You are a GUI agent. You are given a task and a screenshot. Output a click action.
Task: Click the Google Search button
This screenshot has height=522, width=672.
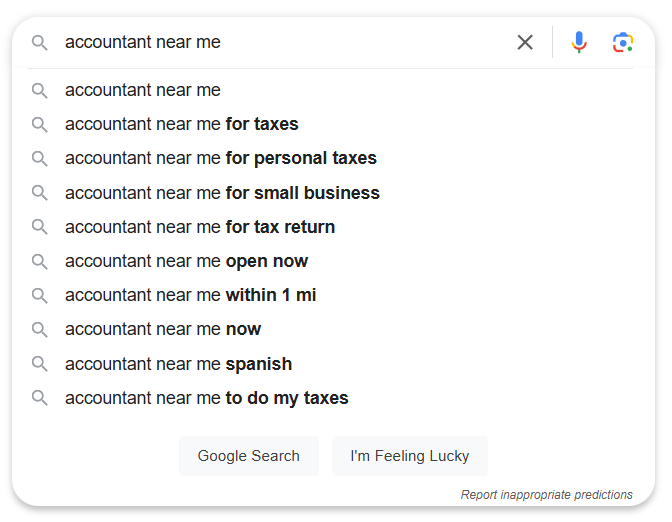tap(249, 456)
